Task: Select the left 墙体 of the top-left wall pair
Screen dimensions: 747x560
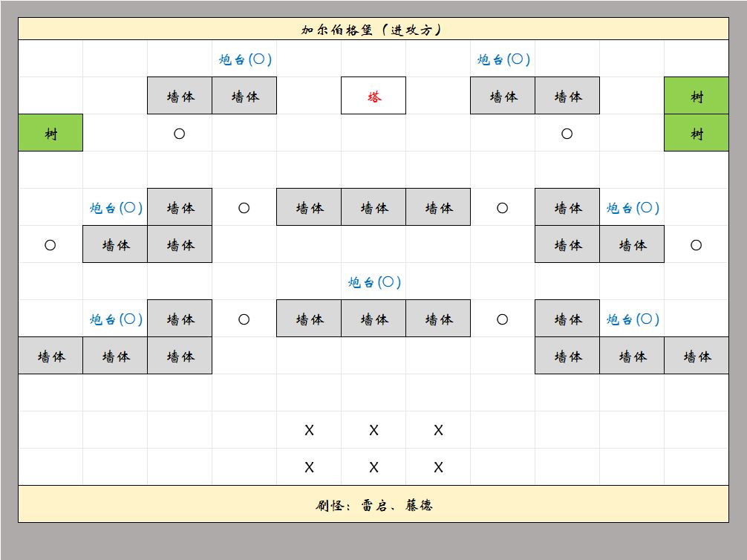Action: 180,96
